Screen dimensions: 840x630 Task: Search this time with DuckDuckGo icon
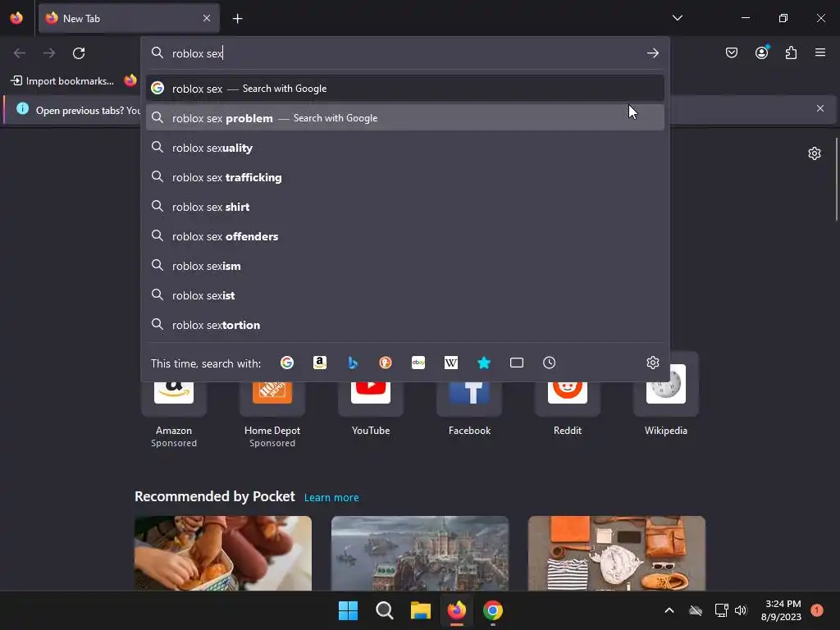[x=386, y=363]
